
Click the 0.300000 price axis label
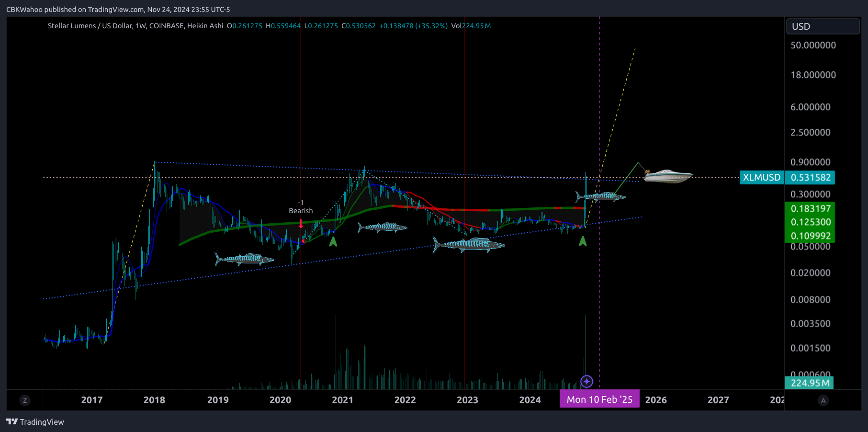click(x=810, y=194)
